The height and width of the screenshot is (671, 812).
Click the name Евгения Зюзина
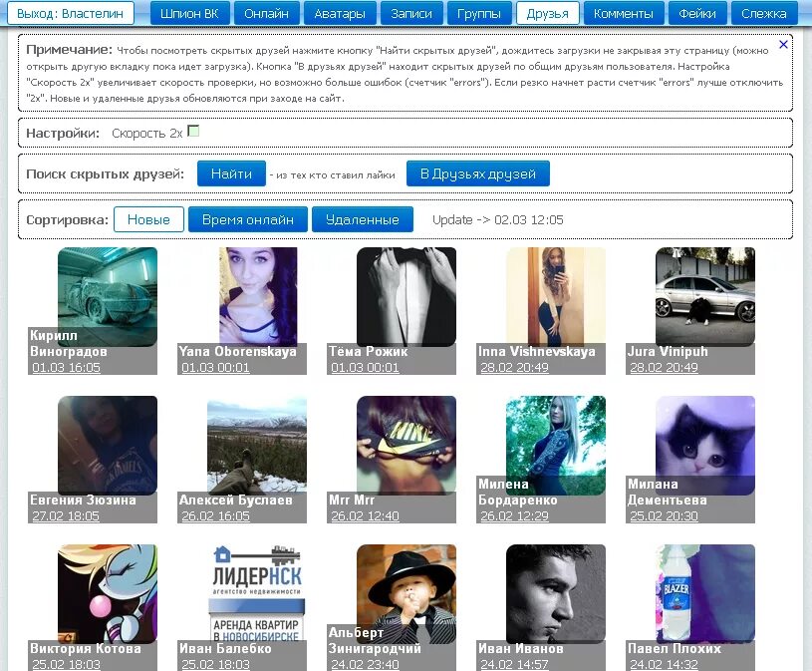[83, 501]
